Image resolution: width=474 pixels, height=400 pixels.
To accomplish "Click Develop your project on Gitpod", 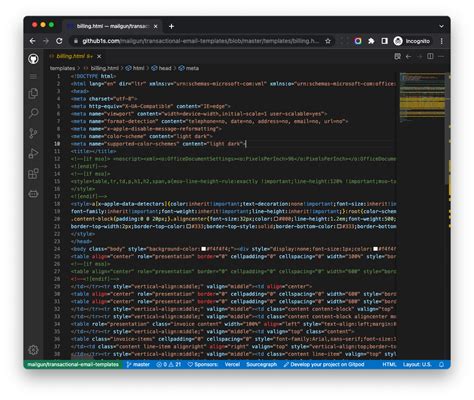I will point(324,364).
